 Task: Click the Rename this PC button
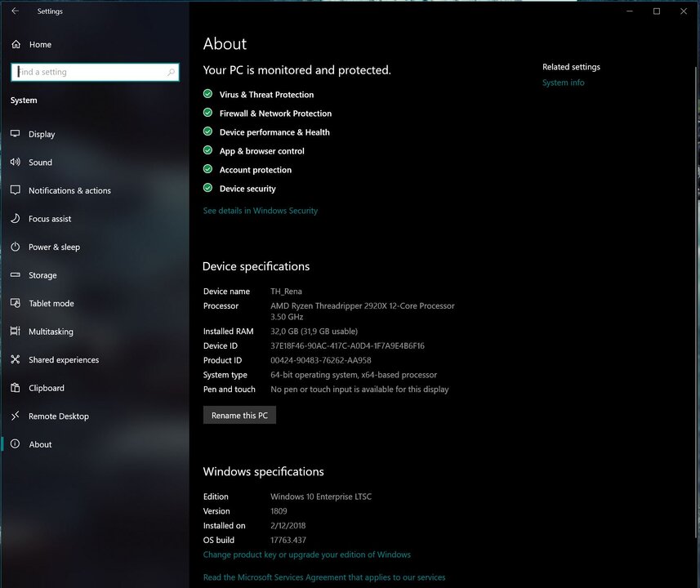click(239, 415)
